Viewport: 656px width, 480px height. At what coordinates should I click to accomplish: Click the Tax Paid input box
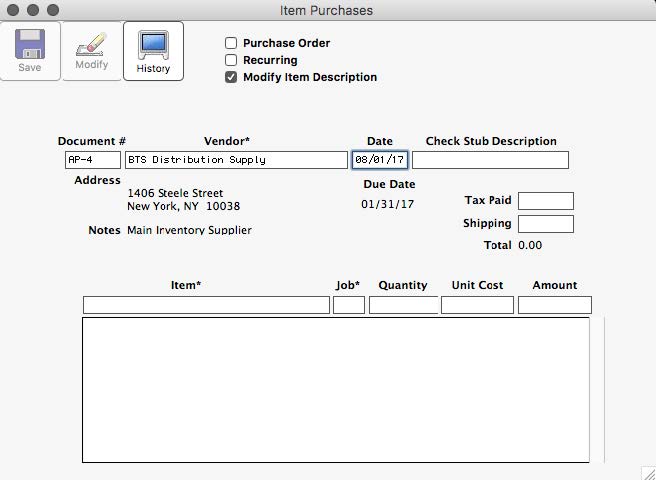[545, 201]
